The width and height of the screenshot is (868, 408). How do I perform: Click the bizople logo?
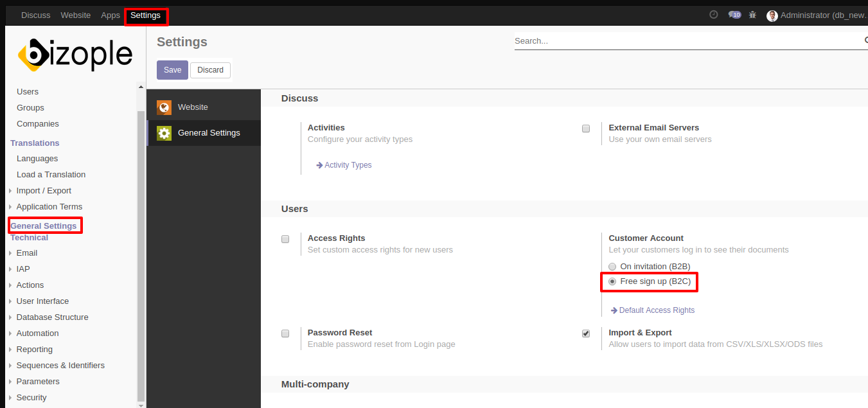pos(75,54)
